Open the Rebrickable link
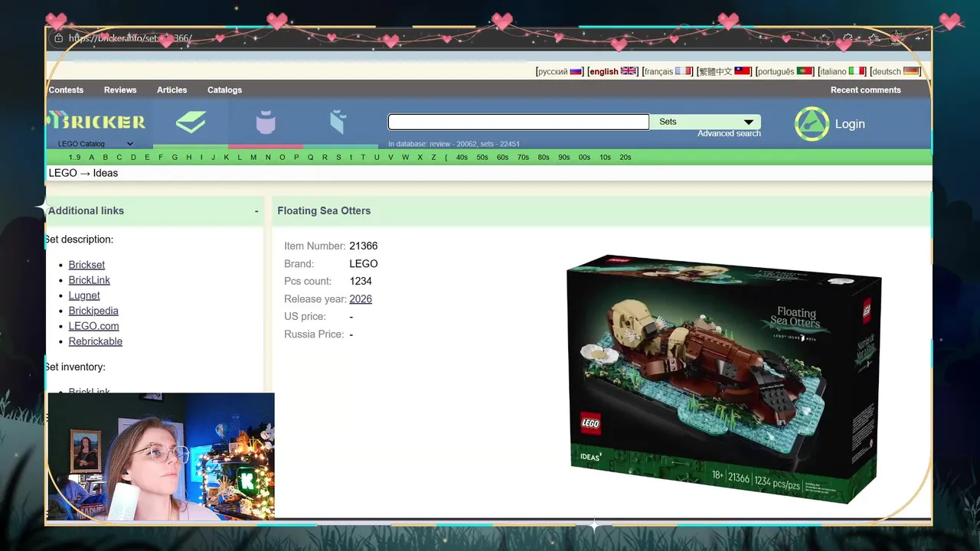 coord(96,341)
